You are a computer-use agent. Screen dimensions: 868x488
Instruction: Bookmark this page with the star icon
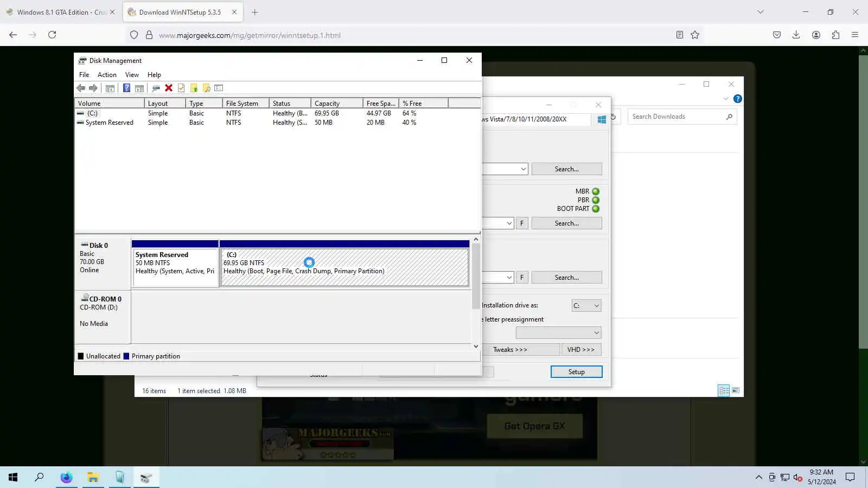click(x=695, y=35)
